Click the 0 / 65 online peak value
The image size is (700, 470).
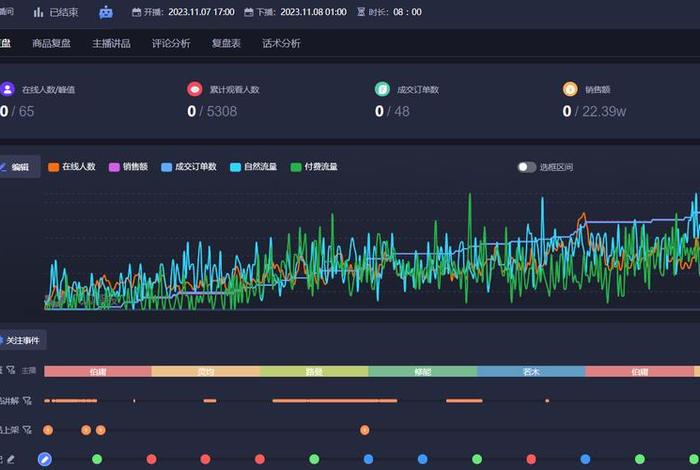point(17,111)
